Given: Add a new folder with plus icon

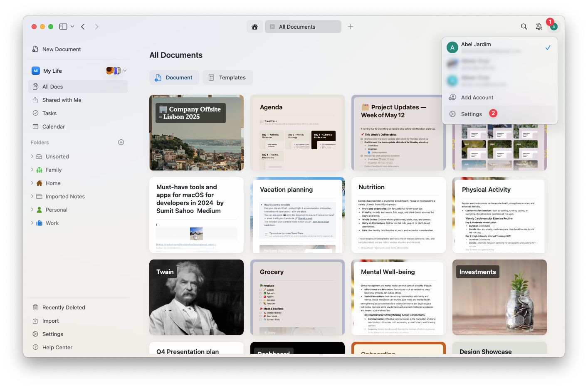Looking at the screenshot, I should point(121,142).
